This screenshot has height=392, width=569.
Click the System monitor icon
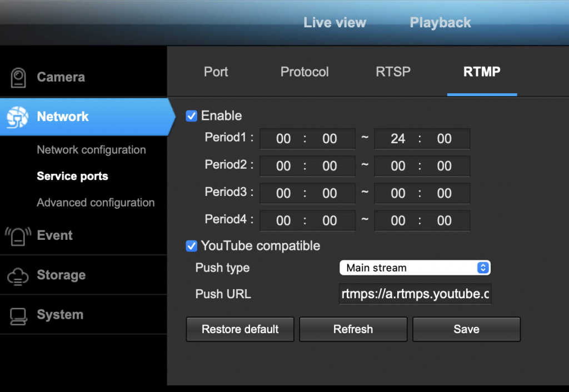coord(18,316)
